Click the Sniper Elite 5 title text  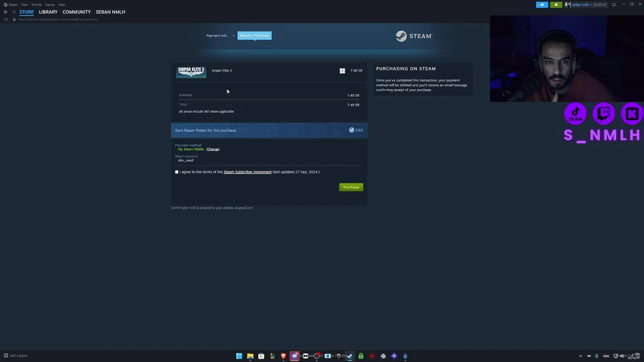tap(222, 71)
